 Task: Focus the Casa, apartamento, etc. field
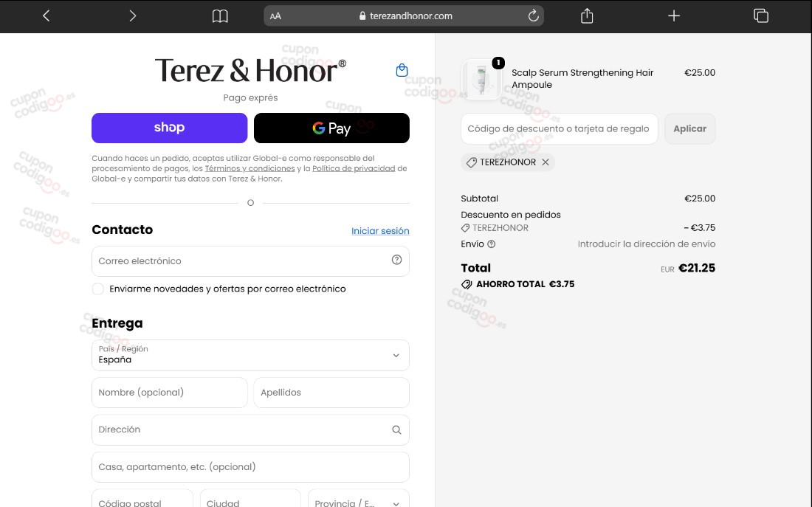[x=251, y=467]
